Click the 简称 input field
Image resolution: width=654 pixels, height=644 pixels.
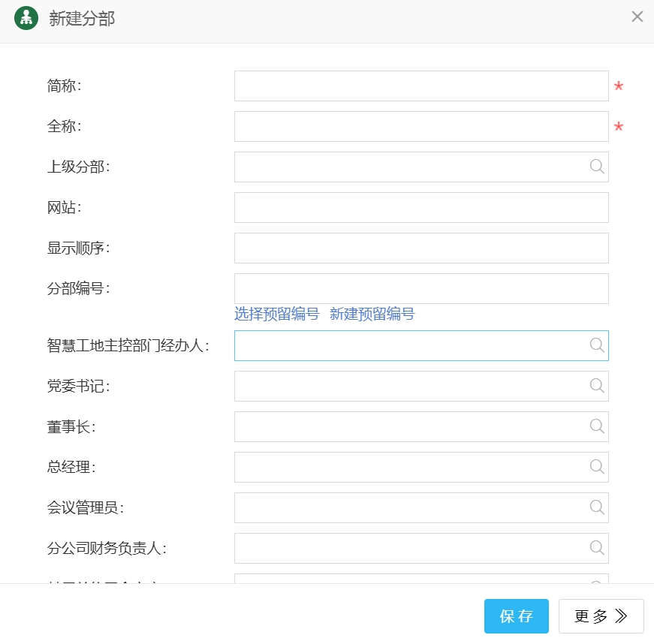click(420, 86)
